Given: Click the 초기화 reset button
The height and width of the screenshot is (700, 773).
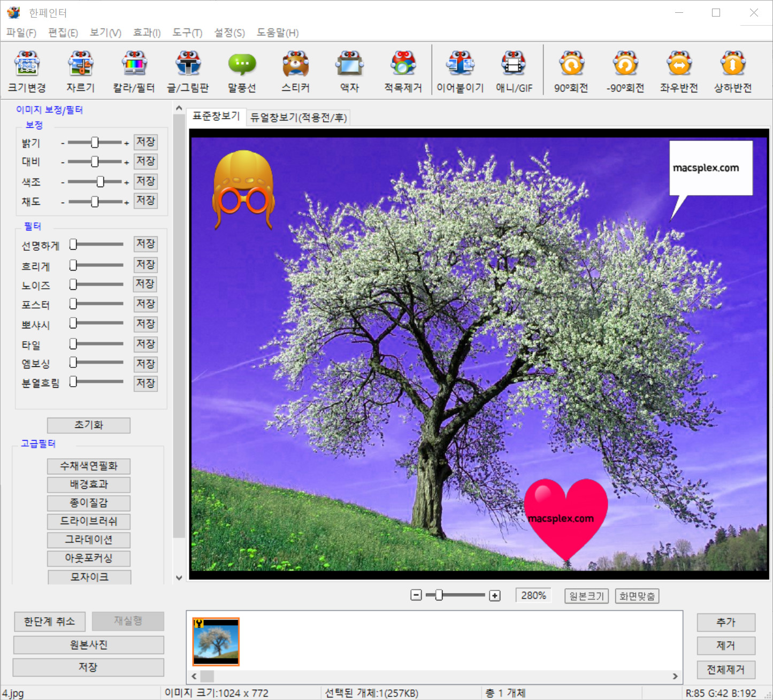Looking at the screenshot, I should [x=89, y=425].
